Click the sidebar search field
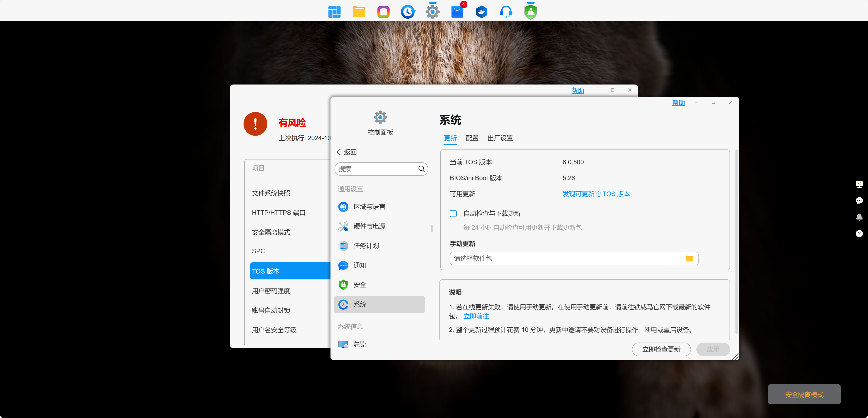This screenshot has width=868, height=418. (381, 169)
